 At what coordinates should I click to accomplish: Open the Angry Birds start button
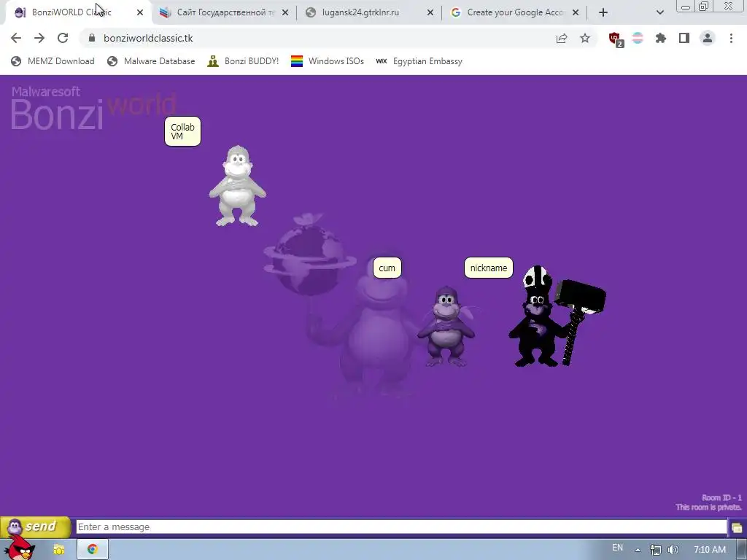tap(19, 548)
